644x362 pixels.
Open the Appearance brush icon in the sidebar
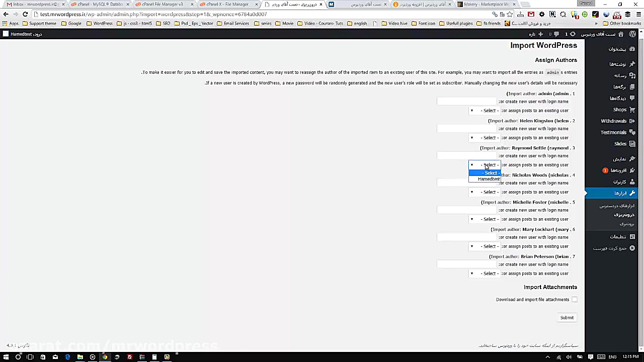pyautogui.click(x=632, y=159)
